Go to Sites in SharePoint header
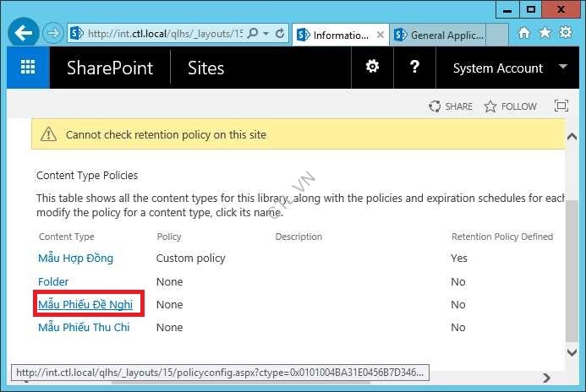Screen dimensions: 586x392 tap(205, 68)
